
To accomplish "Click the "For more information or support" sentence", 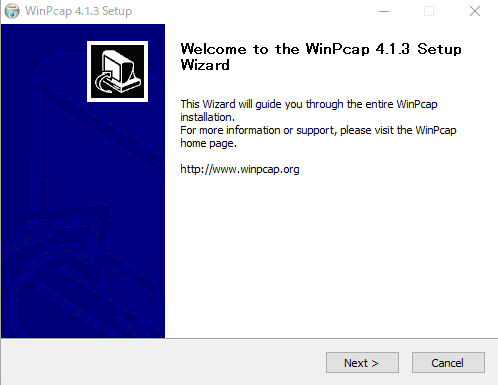I will 318,130.
